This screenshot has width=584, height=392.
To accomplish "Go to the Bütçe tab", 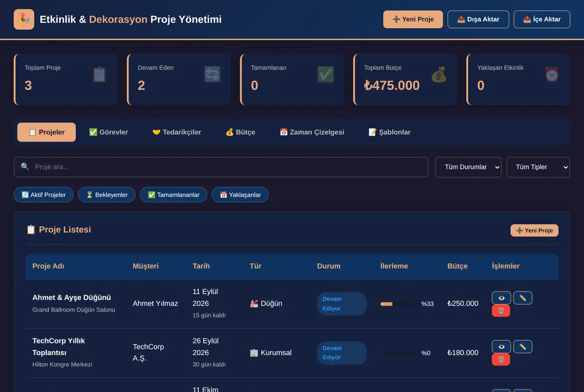I will (240, 132).
